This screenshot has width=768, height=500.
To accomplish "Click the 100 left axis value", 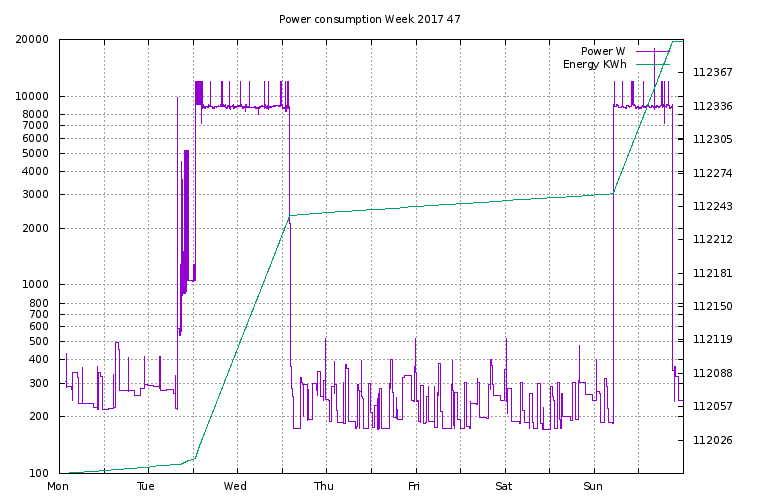I will [x=39, y=473].
